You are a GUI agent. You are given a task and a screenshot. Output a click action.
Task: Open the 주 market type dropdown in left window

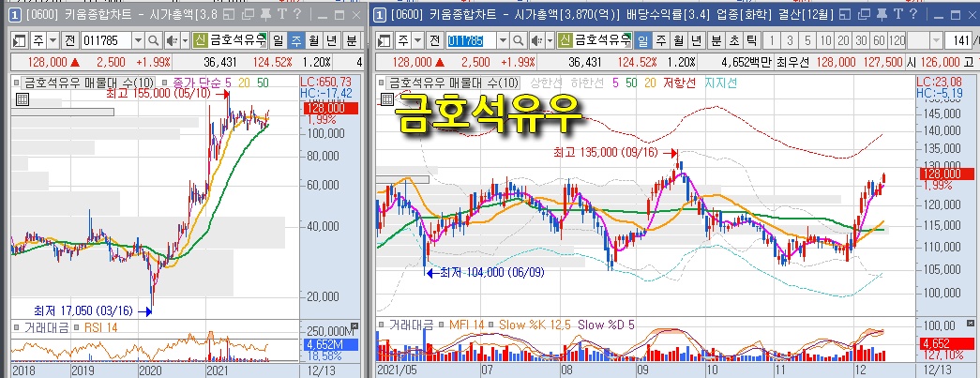[x=53, y=41]
